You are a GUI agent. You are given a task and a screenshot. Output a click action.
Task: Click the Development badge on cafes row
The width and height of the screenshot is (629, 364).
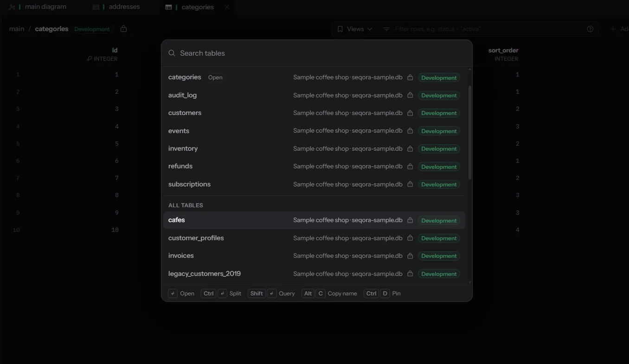439,221
